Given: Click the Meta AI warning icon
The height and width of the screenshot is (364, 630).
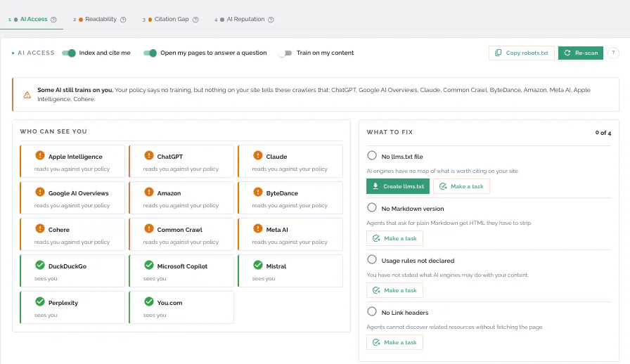Looking at the screenshot, I should pyautogui.click(x=258, y=228).
